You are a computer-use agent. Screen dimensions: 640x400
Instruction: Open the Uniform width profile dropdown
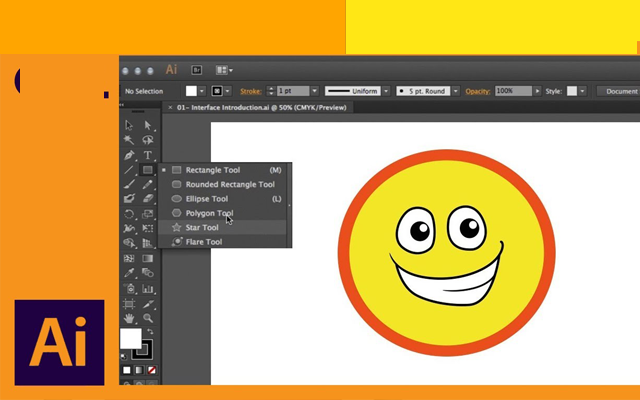tap(387, 91)
